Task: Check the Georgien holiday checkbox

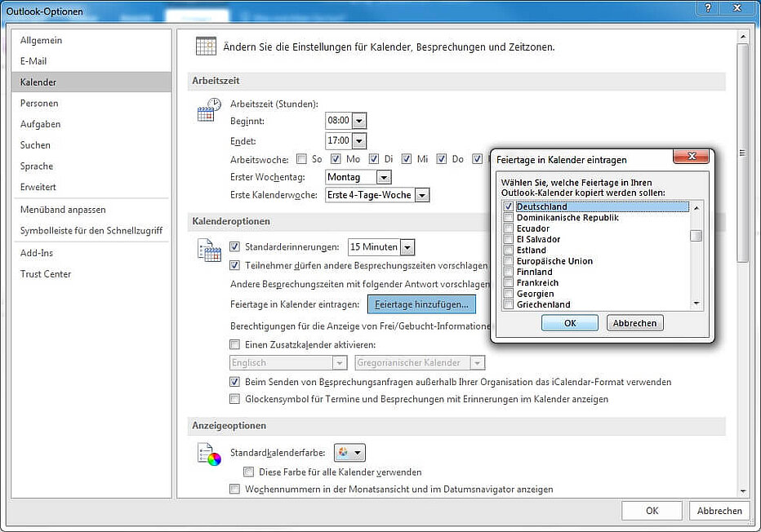Action: point(508,294)
